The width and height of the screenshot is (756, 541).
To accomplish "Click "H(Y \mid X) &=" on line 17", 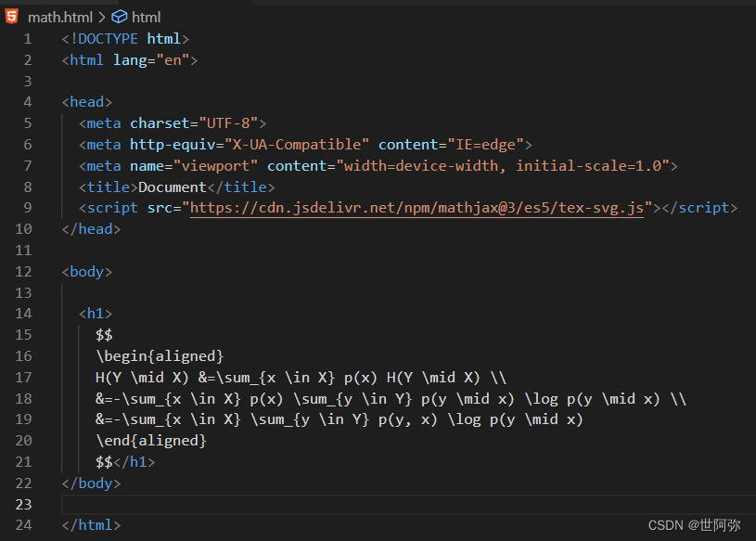I will coord(156,378).
